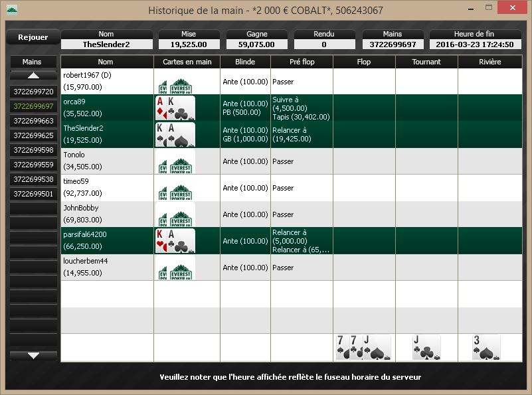Select the timeo59 player row
Image resolution: width=532 pixels, height=395 pixels.
[292, 188]
